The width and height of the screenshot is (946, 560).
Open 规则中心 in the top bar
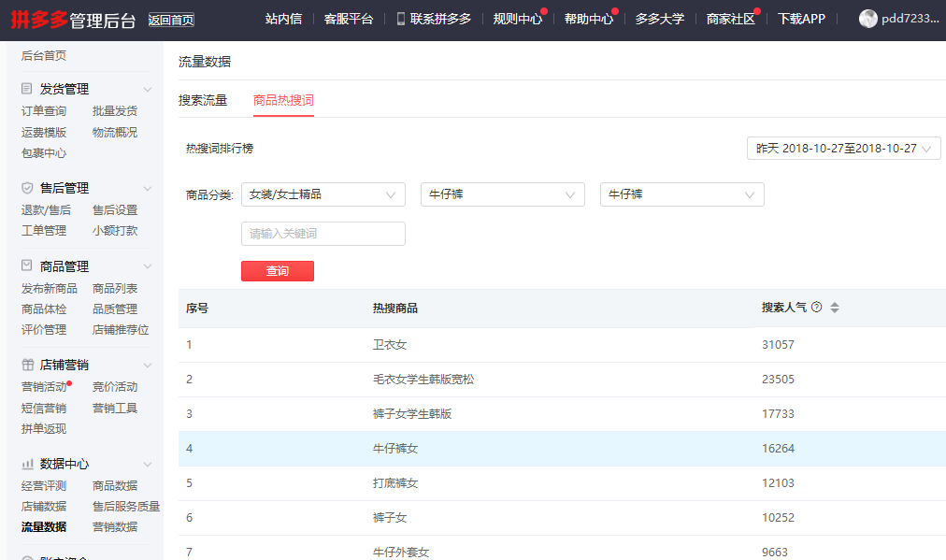(518, 19)
